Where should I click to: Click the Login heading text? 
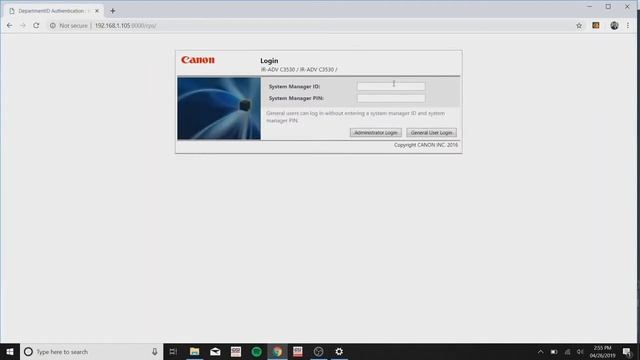[x=269, y=61]
